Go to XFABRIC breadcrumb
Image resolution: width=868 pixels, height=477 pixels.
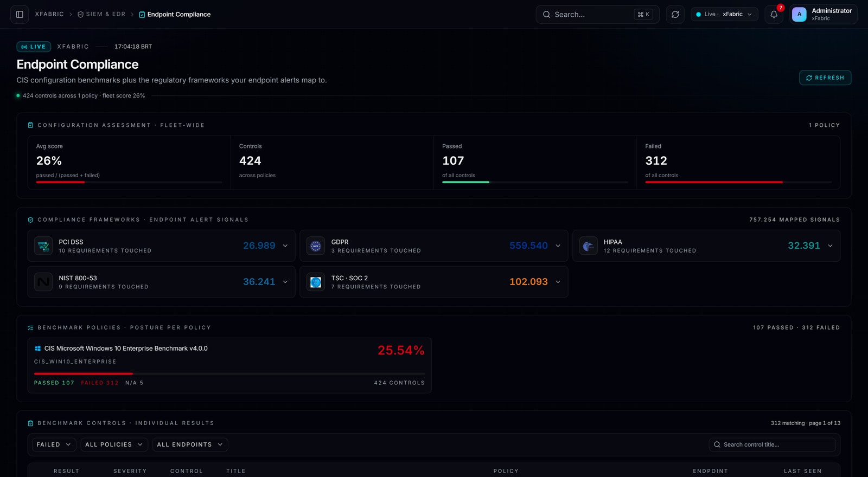coord(49,15)
